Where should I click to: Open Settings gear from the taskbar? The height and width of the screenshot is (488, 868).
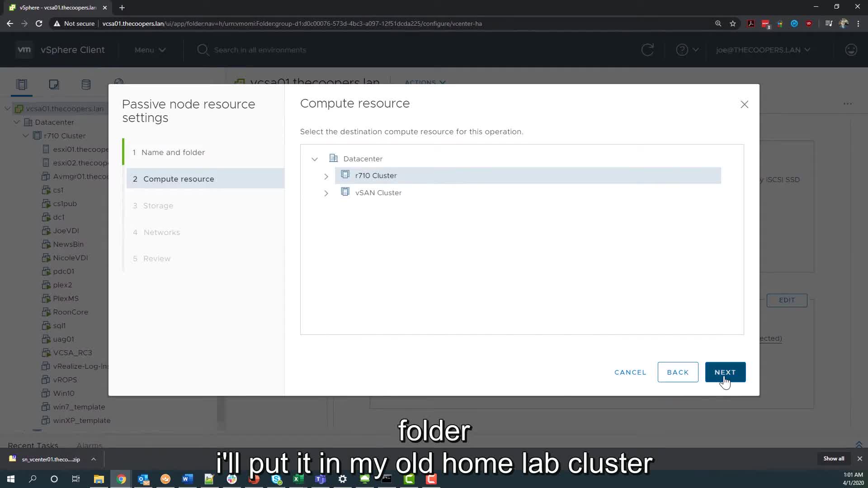342,479
